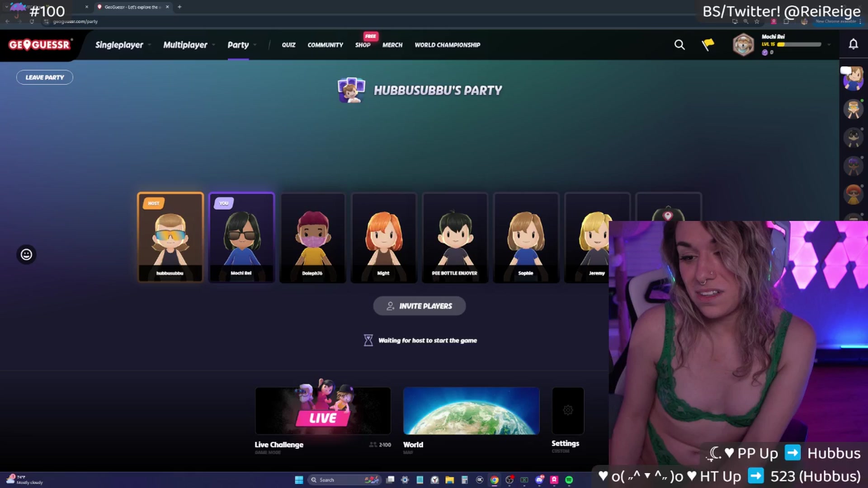Image resolution: width=868 pixels, height=488 pixels.
Task: Open the Quiz page
Action: 288,45
